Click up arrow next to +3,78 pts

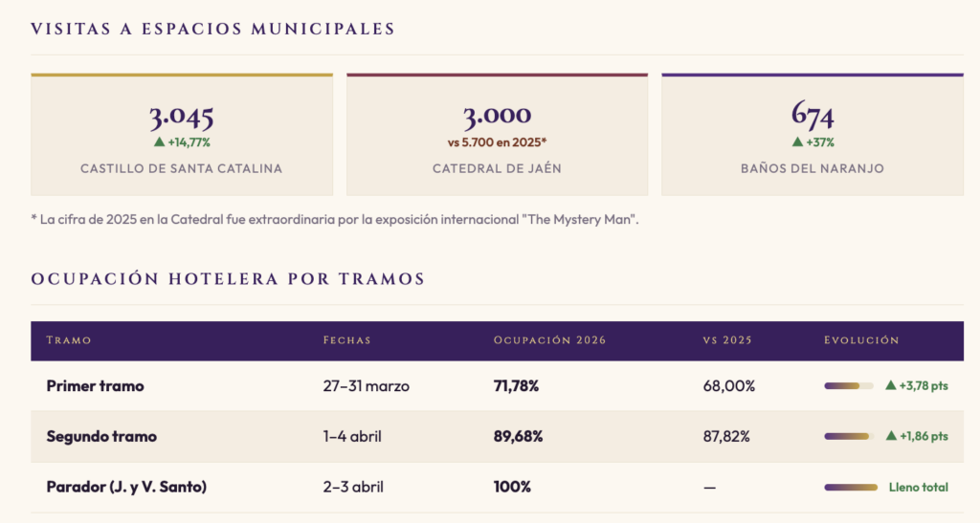(x=891, y=385)
